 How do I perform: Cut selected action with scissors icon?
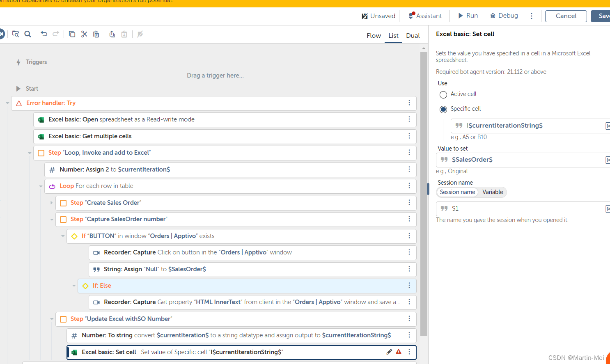(x=84, y=34)
